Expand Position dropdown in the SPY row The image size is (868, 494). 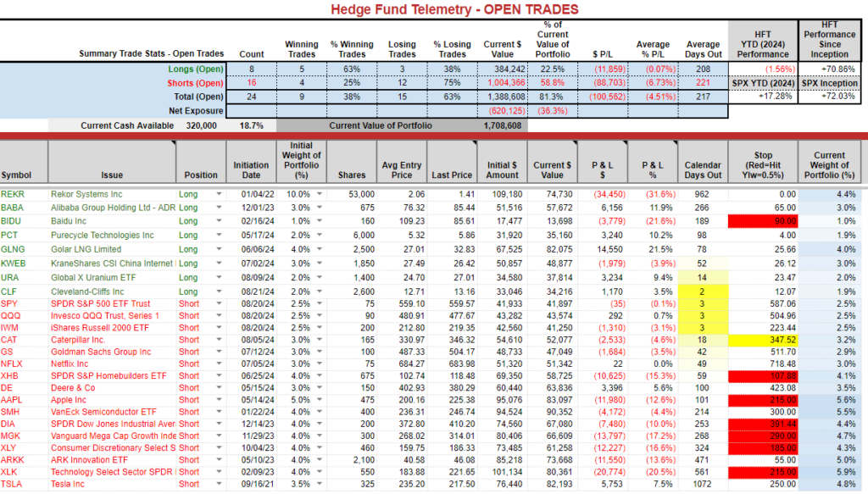point(220,303)
